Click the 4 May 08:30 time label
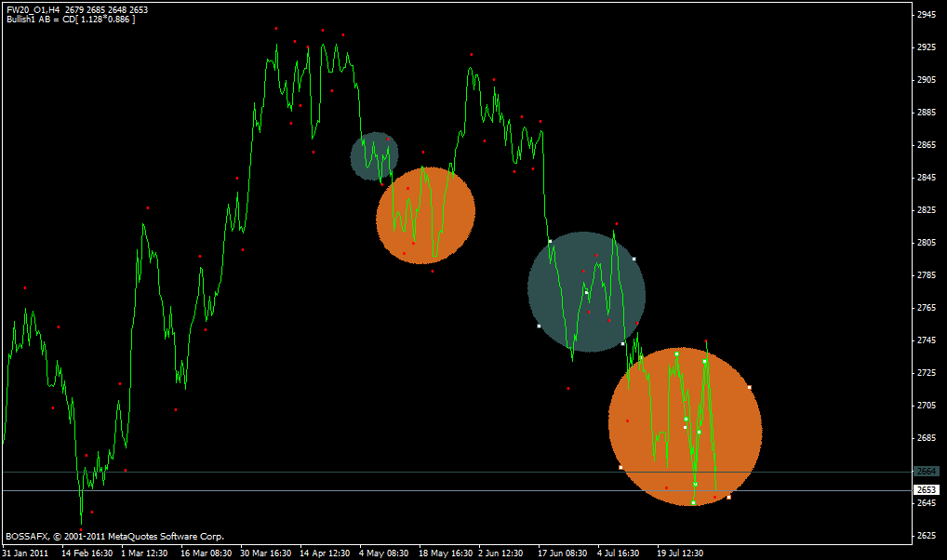The height and width of the screenshot is (560, 947). pos(383,553)
